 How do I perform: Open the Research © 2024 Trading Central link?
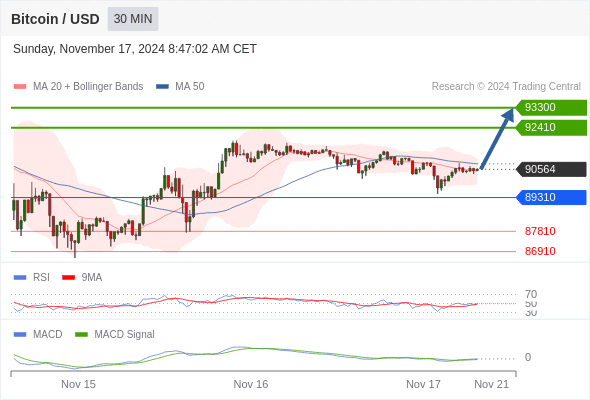pos(506,87)
